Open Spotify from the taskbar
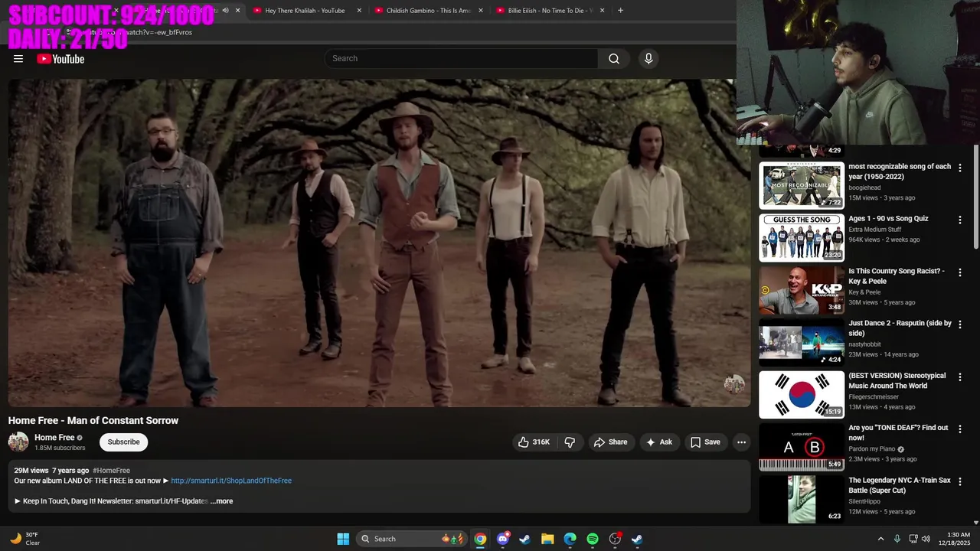Image resolution: width=980 pixels, height=551 pixels. 593,539
